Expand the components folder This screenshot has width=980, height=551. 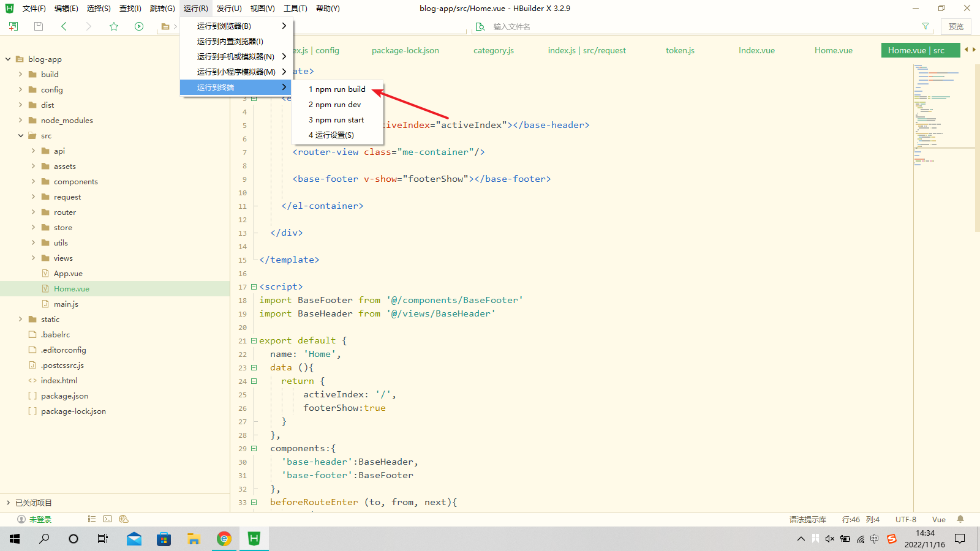pyautogui.click(x=33, y=181)
